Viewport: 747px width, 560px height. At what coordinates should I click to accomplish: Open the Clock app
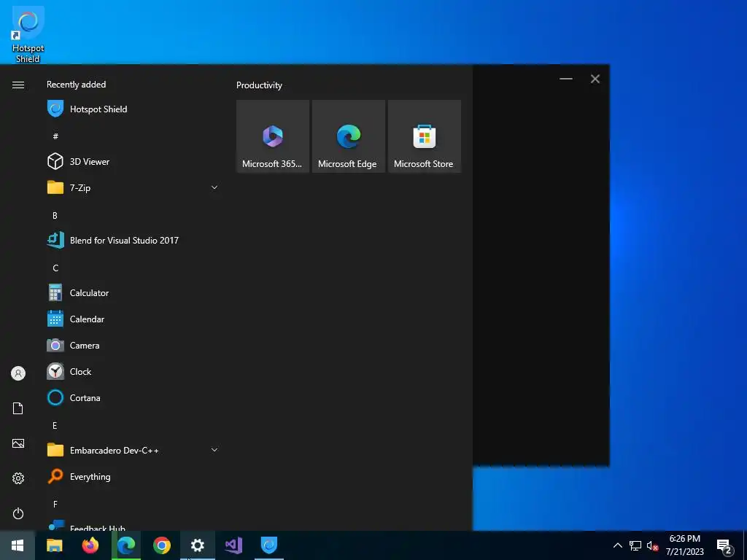pyautogui.click(x=133, y=371)
